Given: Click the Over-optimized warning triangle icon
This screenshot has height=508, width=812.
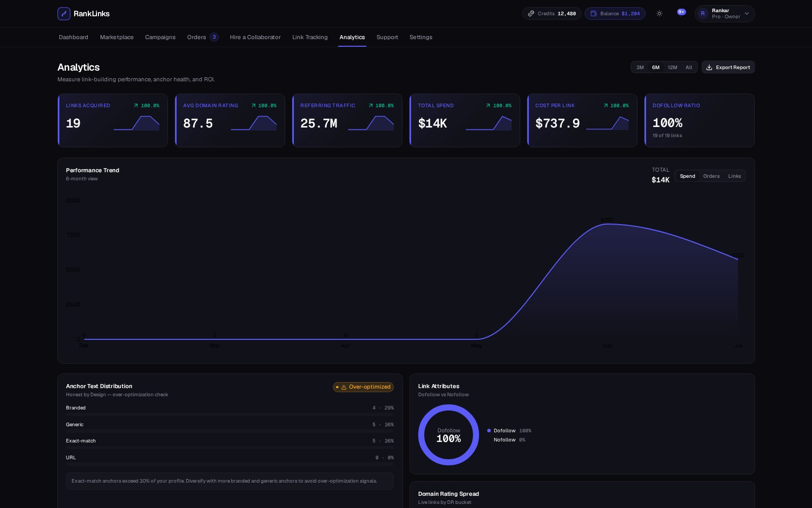Looking at the screenshot, I should click(344, 387).
